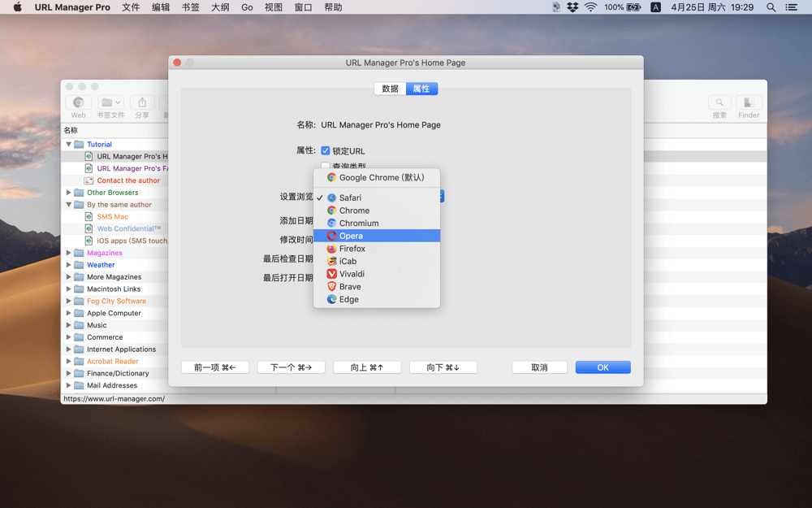Collapse the Tutorial folder

pyautogui.click(x=68, y=144)
